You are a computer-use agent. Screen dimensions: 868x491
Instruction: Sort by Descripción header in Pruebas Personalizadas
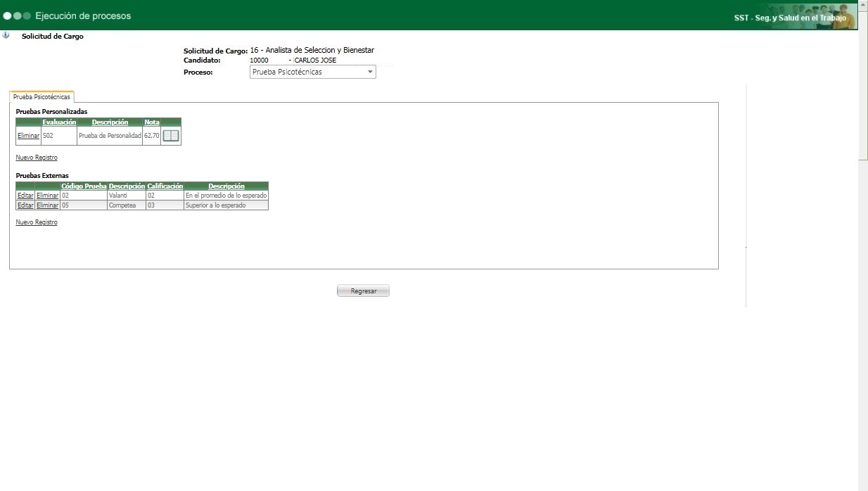[110, 122]
